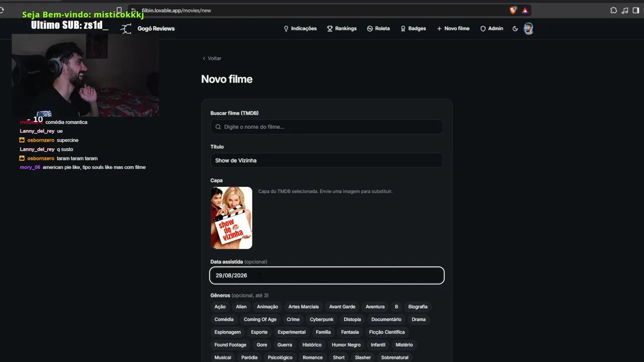Open the browser extensions puzzle icon
This screenshot has height=362, width=644.
click(613, 10)
